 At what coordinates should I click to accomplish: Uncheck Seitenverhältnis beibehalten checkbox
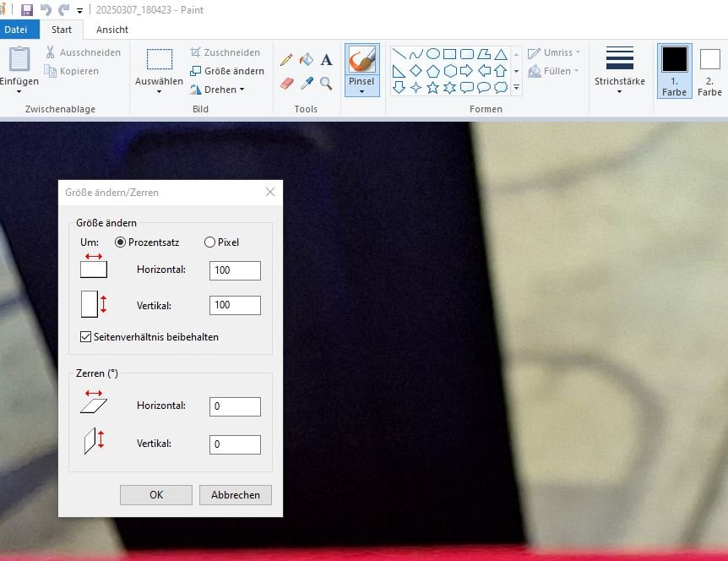coord(85,337)
